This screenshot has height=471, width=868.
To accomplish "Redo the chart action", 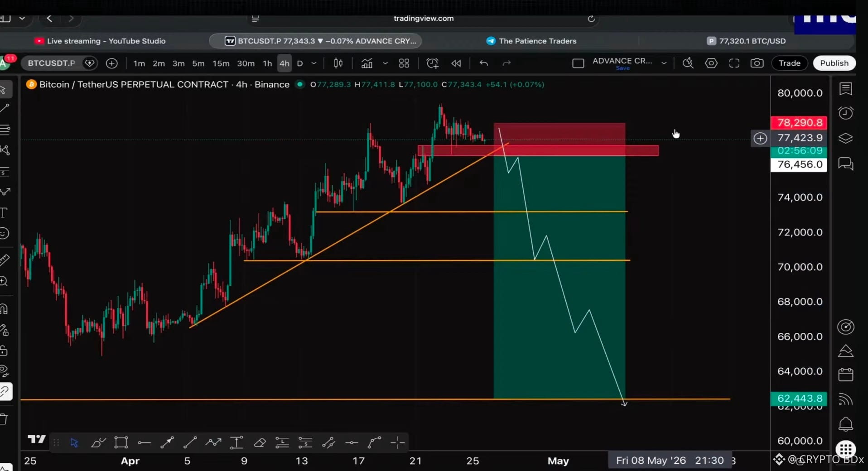I will point(507,63).
